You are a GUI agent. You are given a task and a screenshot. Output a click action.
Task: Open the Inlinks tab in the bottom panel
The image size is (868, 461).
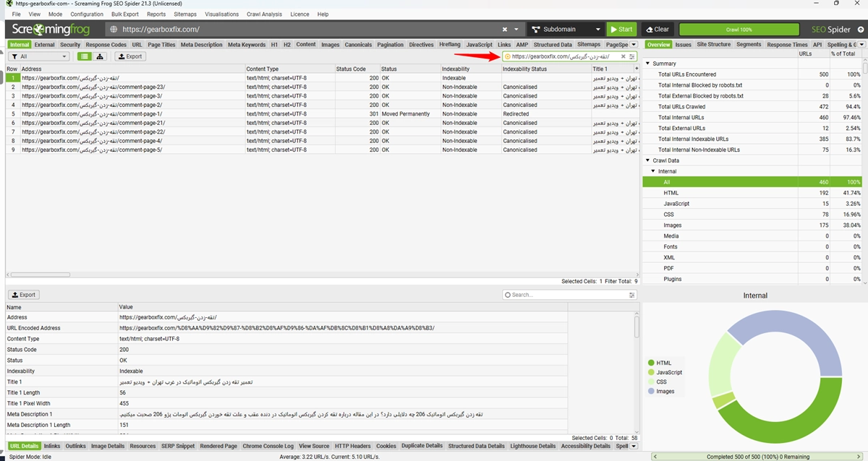(x=52, y=446)
